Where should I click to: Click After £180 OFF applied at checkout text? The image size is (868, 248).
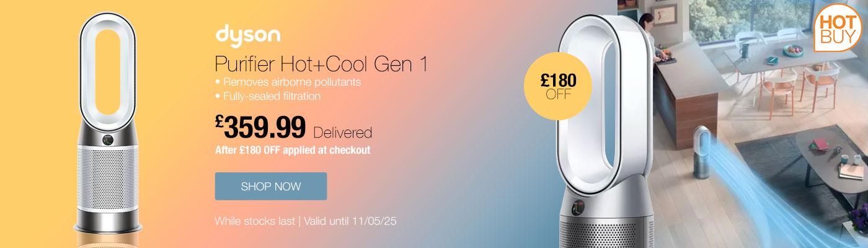click(293, 149)
